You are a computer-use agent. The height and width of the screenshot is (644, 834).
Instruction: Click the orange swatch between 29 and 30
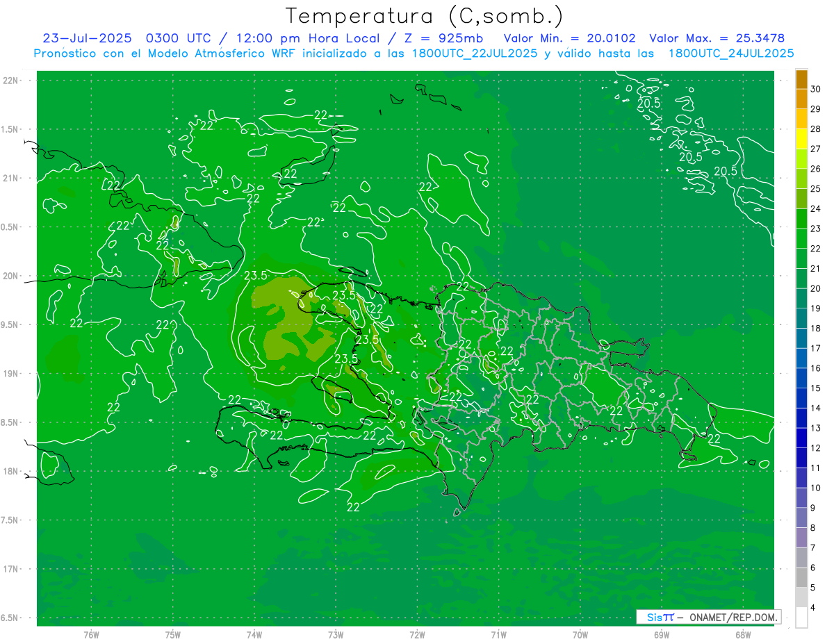(801, 99)
